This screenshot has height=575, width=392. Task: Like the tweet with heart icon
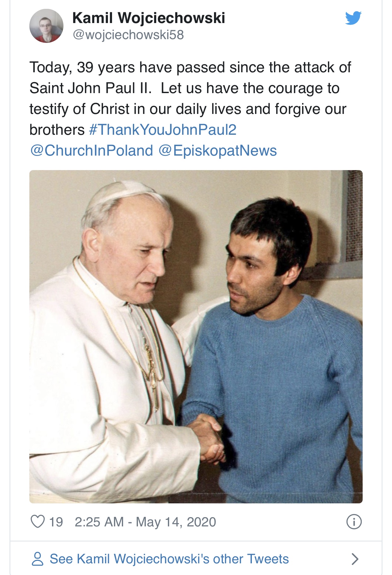coord(38,521)
